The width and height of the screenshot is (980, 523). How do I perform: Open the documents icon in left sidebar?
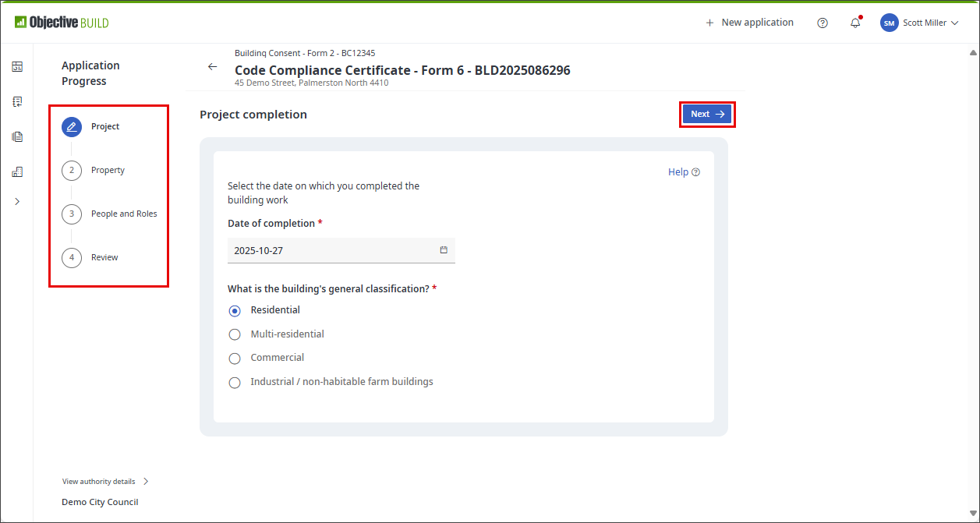click(x=17, y=136)
